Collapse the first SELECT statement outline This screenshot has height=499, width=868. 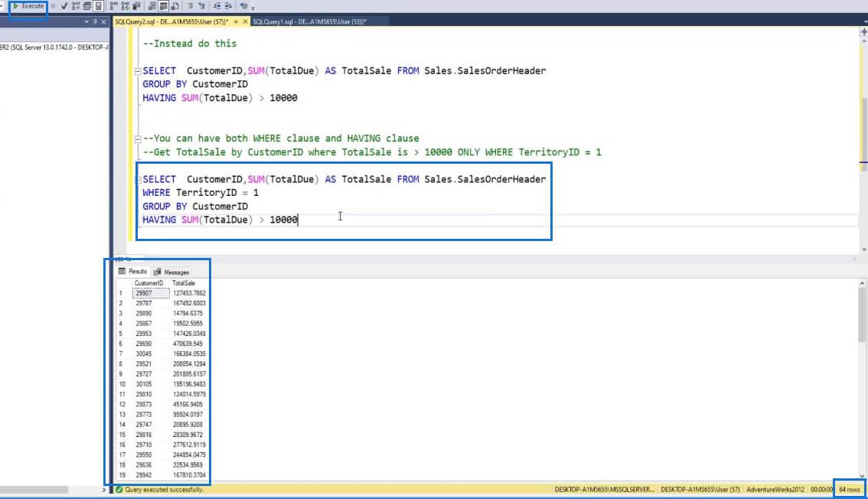[x=137, y=71]
